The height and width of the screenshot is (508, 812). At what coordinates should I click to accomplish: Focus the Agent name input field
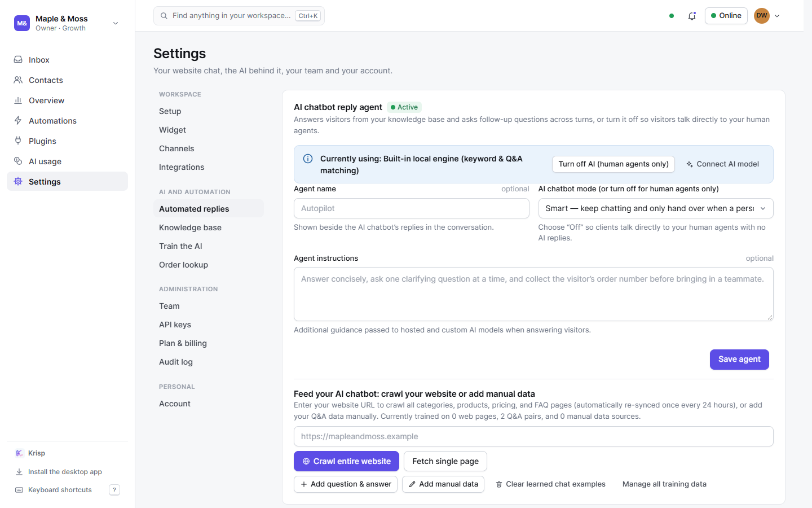[412, 208]
